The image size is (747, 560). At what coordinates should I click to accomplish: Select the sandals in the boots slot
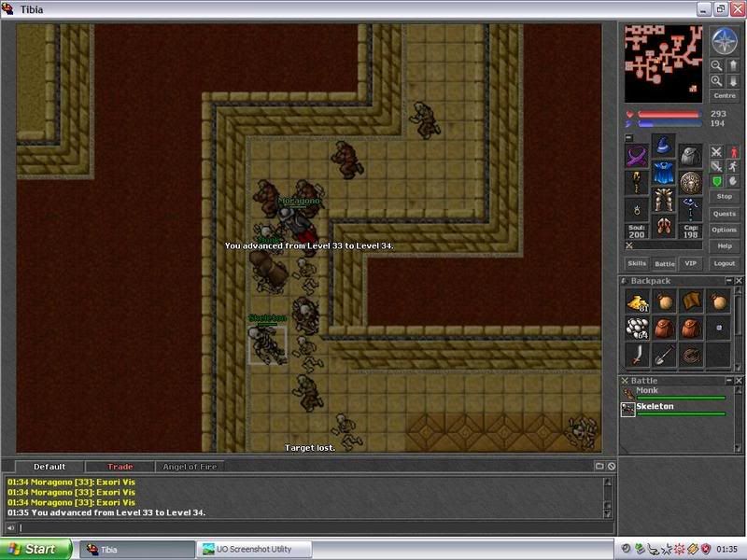click(x=663, y=226)
